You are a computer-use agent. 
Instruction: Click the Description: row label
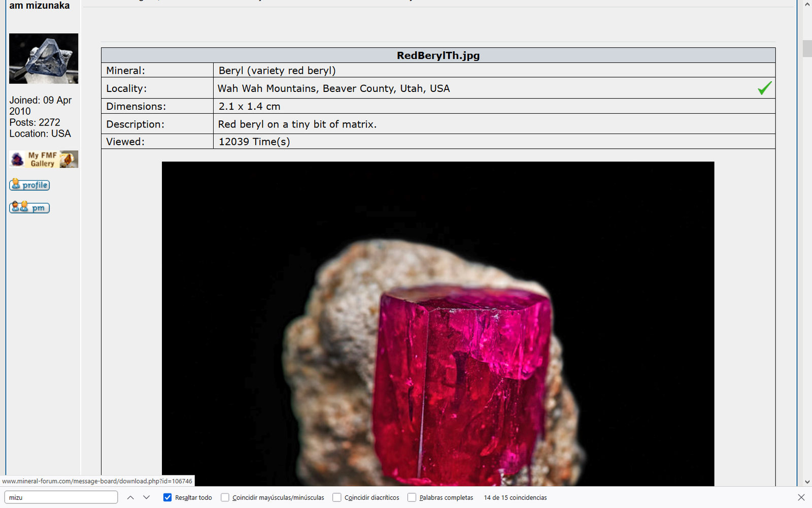[x=135, y=124]
